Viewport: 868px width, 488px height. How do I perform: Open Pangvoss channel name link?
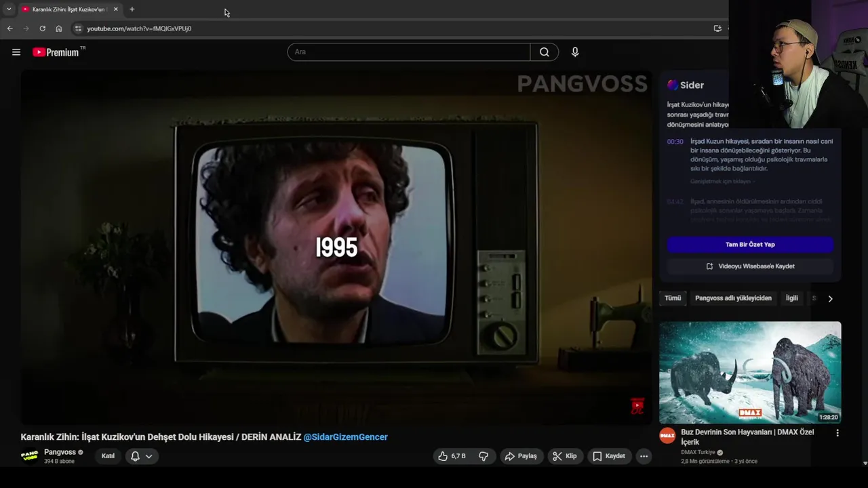pos(60,452)
